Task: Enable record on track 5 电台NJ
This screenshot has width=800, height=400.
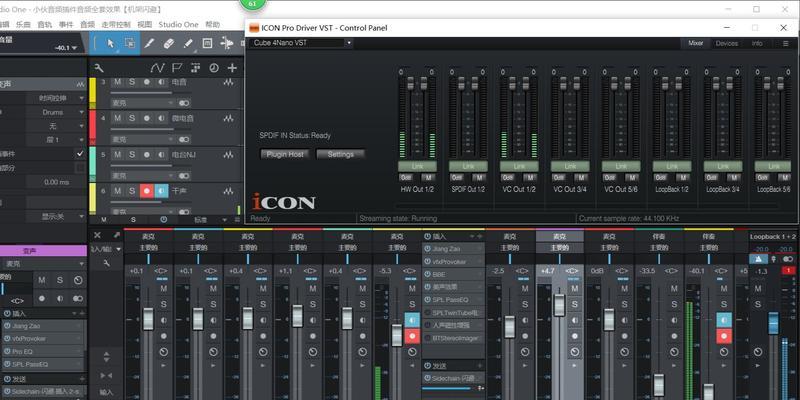Action: tap(146, 155)
